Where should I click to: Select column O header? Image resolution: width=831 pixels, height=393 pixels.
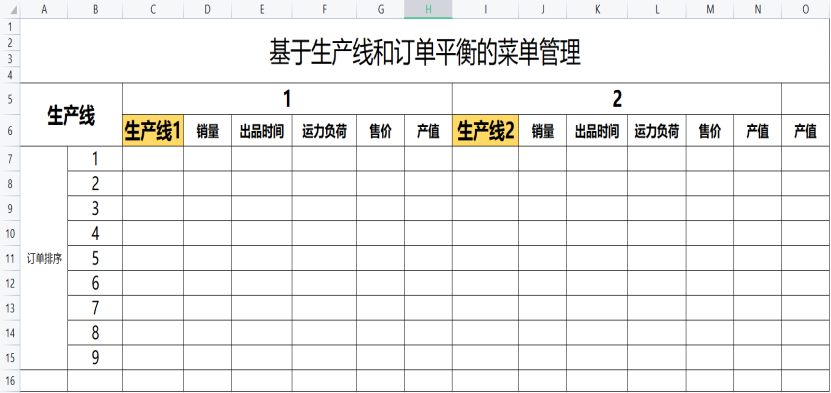[x=806, y=10]
